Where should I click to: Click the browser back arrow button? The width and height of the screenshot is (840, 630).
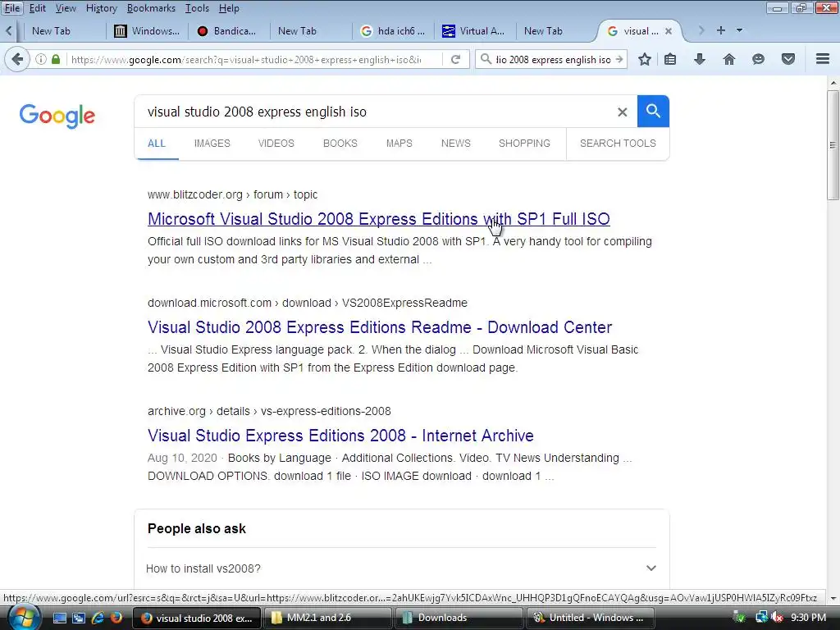coord(17,59)
